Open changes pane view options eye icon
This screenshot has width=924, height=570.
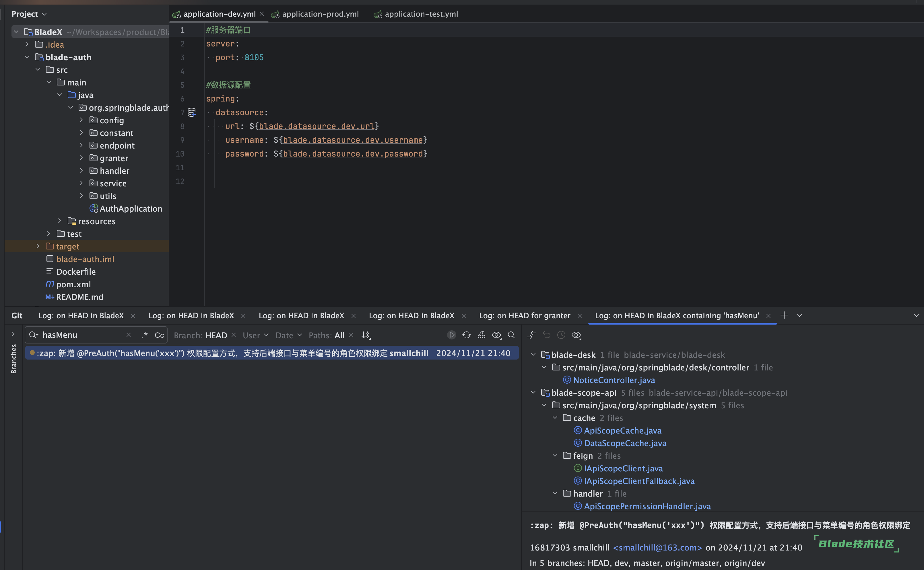tap(576, 335)
